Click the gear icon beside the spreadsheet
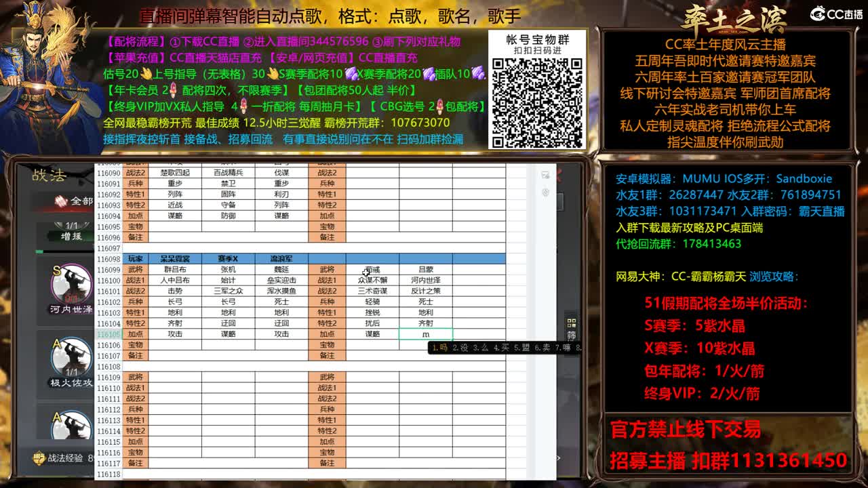 [545, 192]
